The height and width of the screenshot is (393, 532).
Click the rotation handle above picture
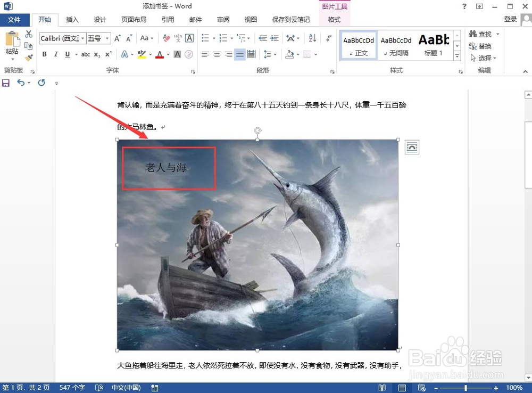tap(258, 131)
